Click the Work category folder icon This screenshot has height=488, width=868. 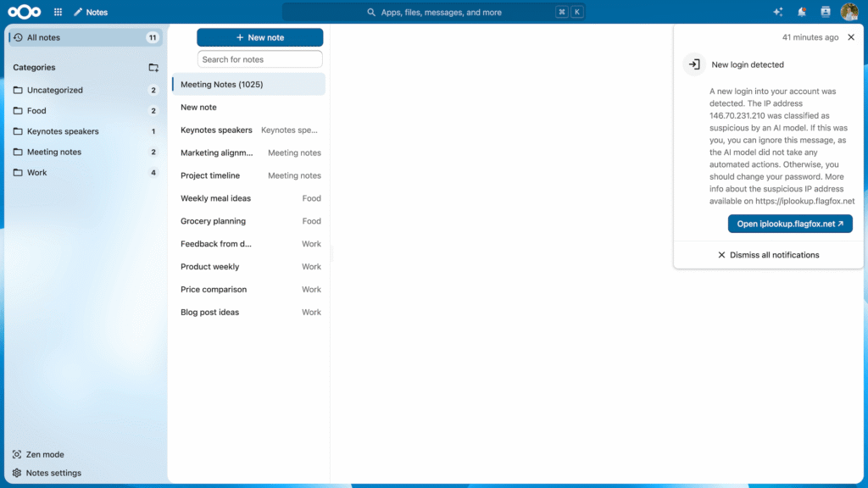(18, 173)
